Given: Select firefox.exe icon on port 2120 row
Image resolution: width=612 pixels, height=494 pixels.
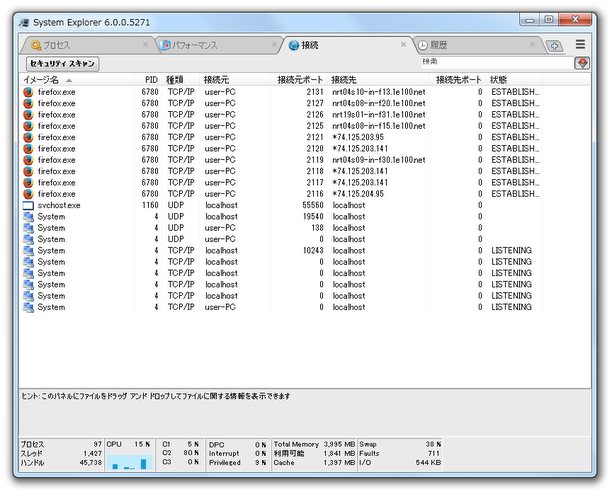Looking at the screenshot, I should pyautogui.click(x=28, y=149).
